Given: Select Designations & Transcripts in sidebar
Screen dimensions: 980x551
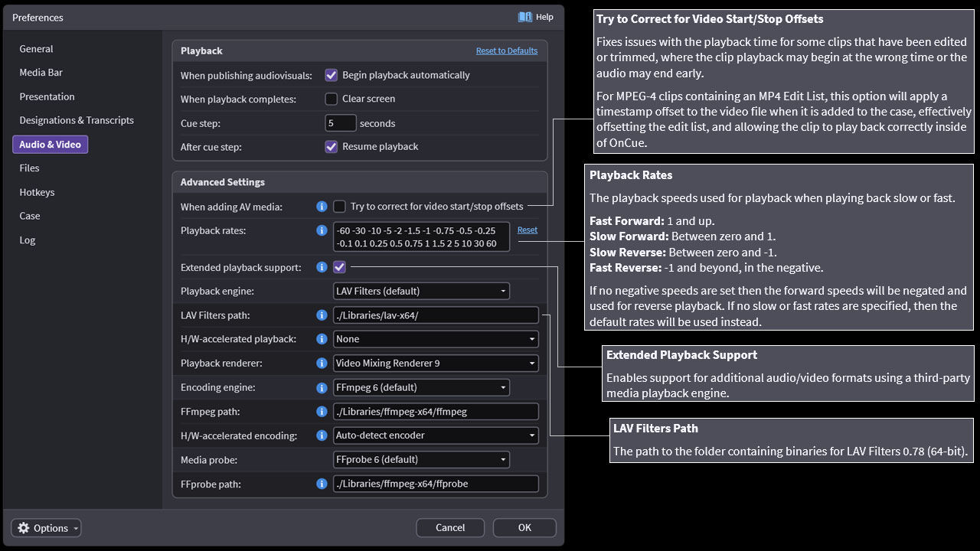Looking at the screenshot, I should pyautogui.click(x=77, y=120).
